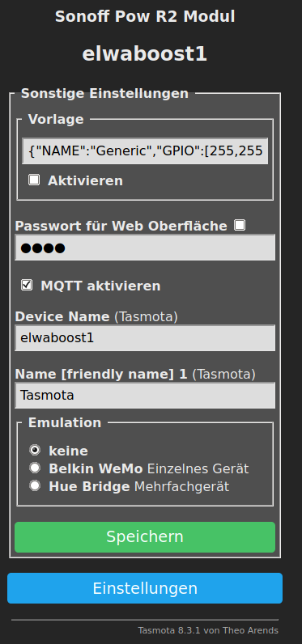This screenshot has height=644, width=302.
Task: Choose the Belkin WeMo emulation radio button
Action: tap(35, 468)
